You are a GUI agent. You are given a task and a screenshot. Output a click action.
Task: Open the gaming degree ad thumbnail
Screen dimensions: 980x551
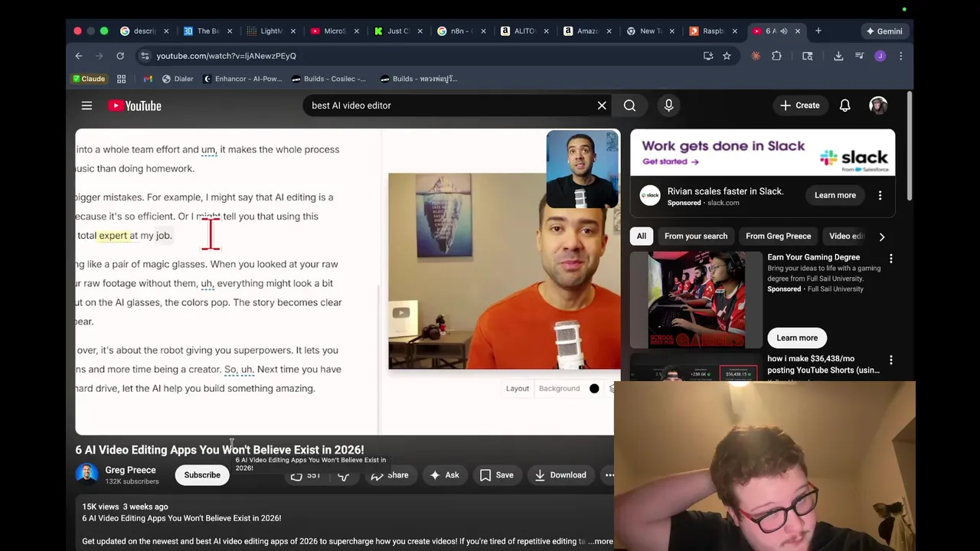click(x=696, y=300)
